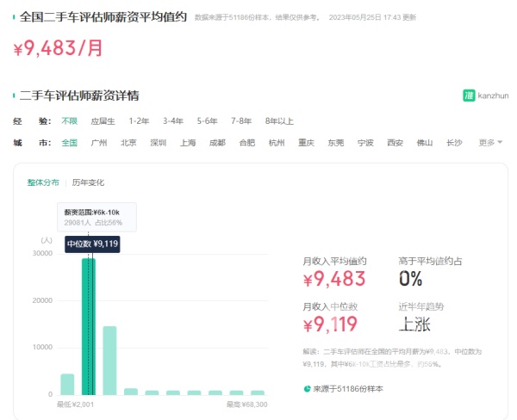
Task: Pick 深圳 from the city list
Action: coord(158,143)
